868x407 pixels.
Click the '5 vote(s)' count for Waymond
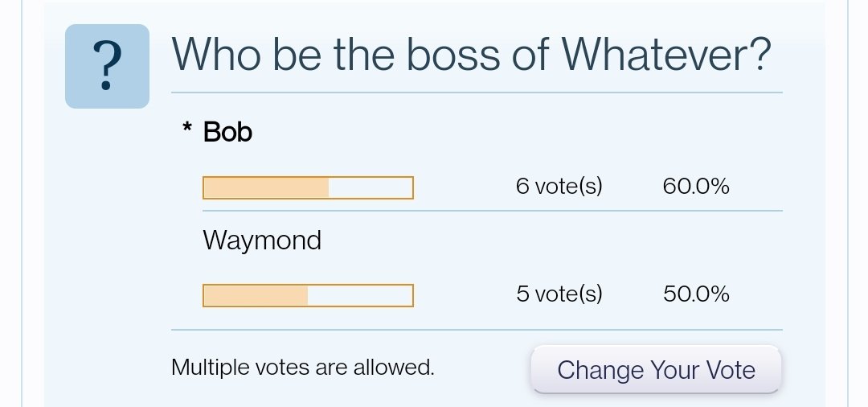click(559, 294)
